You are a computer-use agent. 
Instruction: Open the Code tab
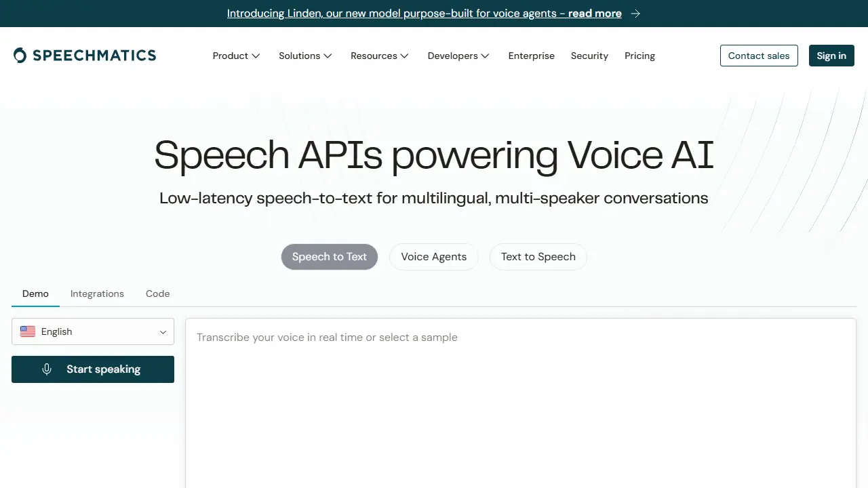tap(157, 293)
